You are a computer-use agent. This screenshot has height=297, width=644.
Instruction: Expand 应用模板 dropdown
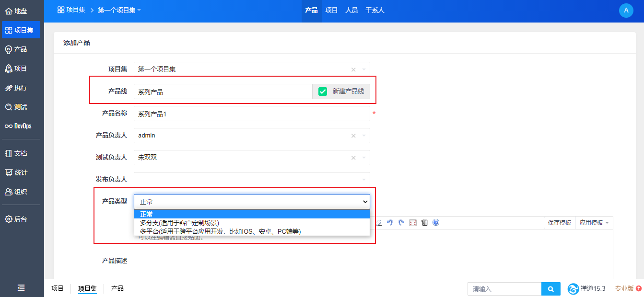pos(594,223)
